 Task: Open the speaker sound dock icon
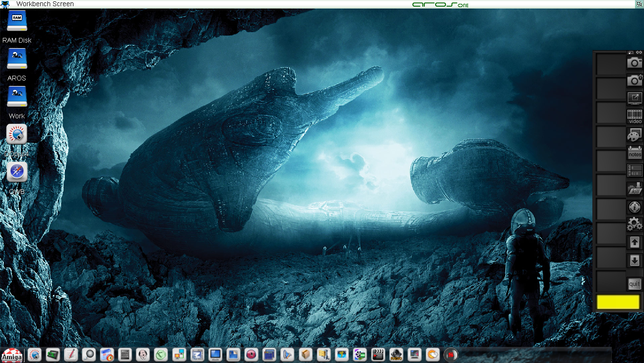tap(287, 354)
